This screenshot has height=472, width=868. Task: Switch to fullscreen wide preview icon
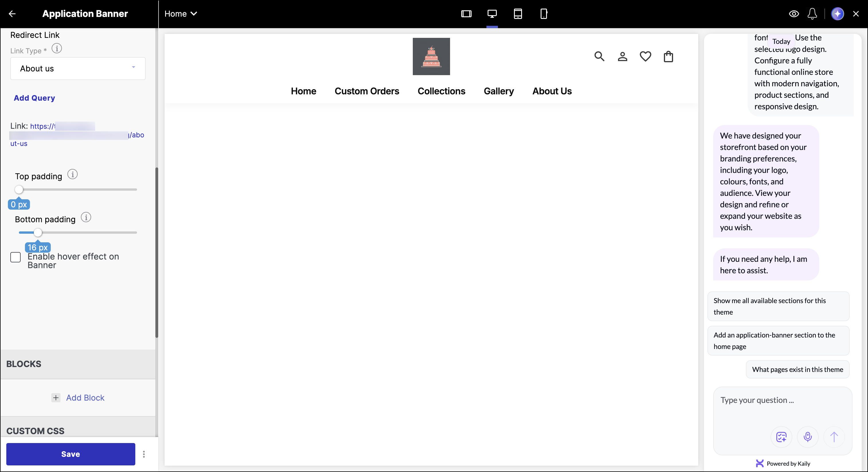(x=466, y=14)
